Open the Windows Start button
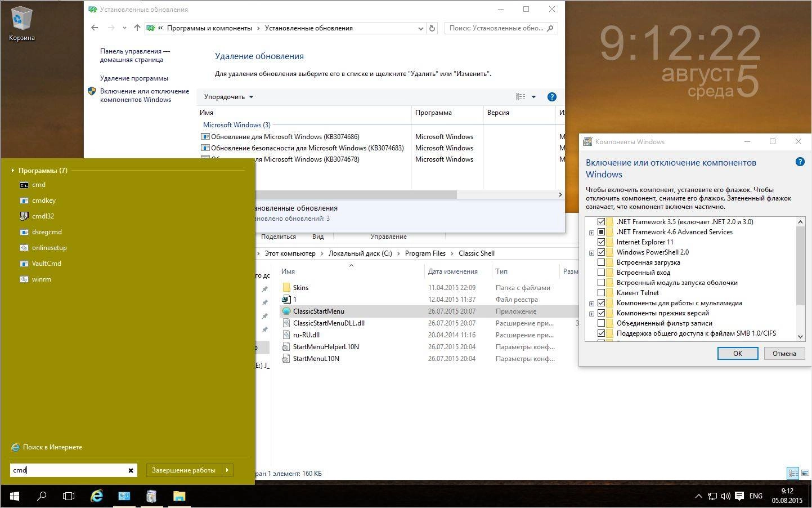 click(15, 496)
